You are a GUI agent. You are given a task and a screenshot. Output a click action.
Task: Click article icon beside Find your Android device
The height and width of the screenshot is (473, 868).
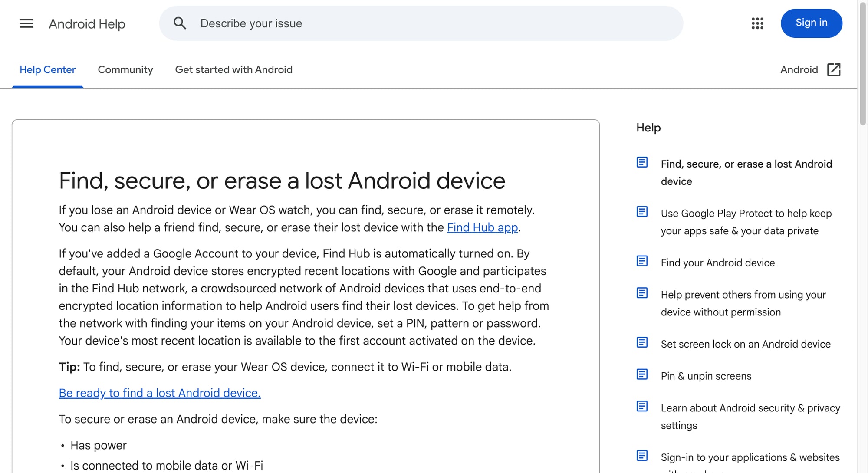642,261
